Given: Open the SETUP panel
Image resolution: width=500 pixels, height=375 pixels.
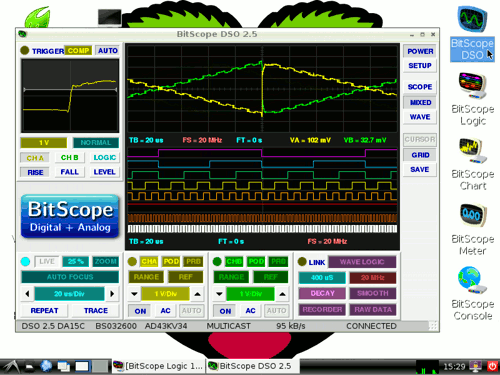Looking at the screenshot, I should pyautogui.click(x=420, y=66).
